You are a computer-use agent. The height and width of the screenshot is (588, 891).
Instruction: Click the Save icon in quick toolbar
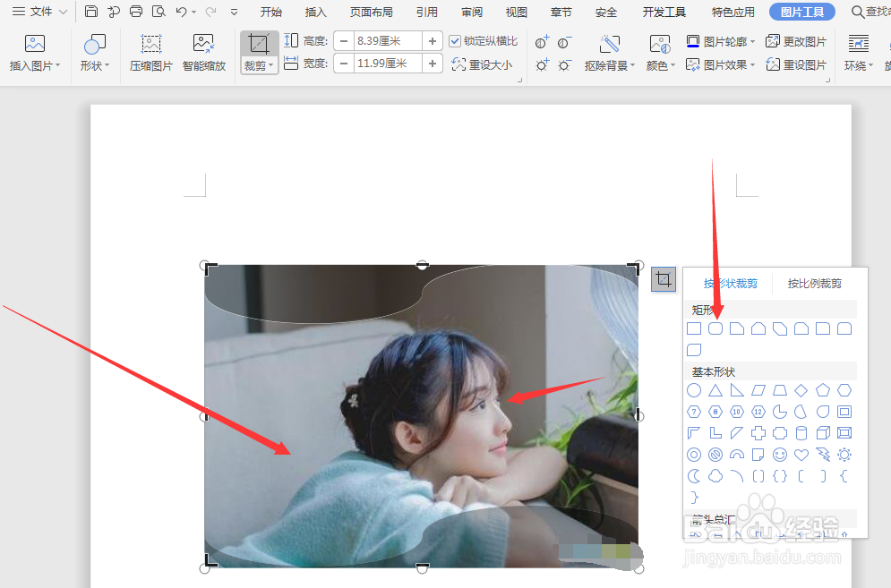click(91, 12)
